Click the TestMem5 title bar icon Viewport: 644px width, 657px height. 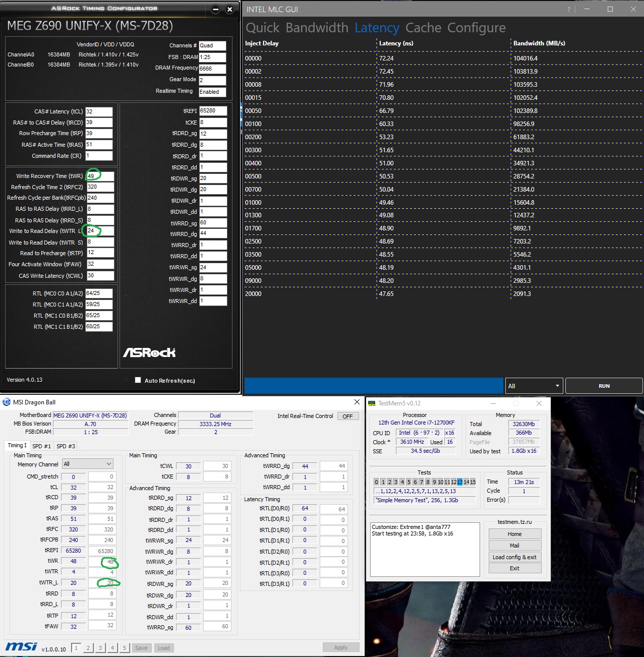372,403
